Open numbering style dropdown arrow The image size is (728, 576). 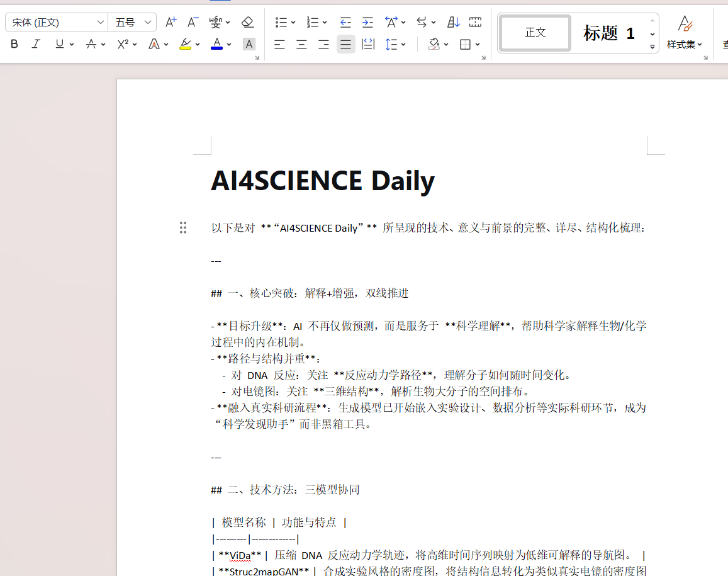325,22
